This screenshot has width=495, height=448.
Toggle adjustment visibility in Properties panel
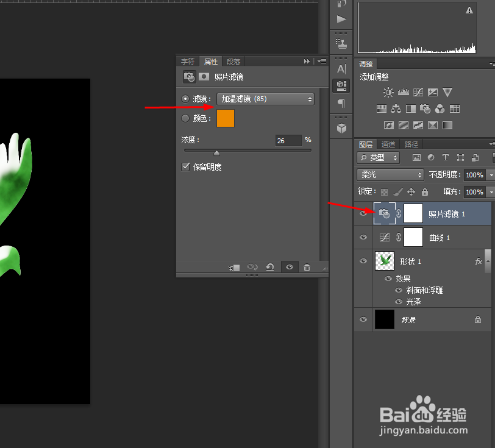[290, 268]
